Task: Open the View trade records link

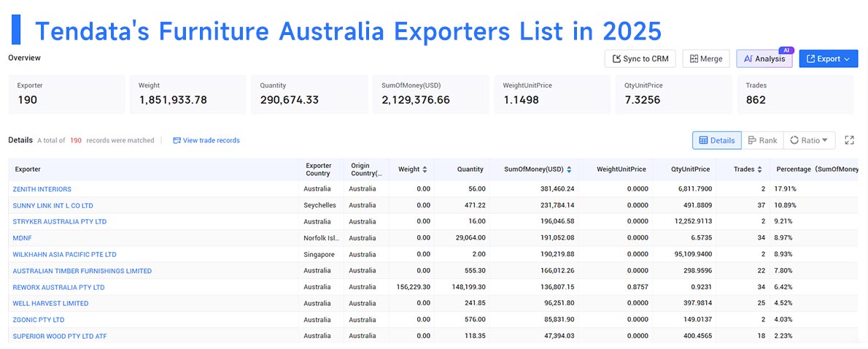Action: (206, 141)
